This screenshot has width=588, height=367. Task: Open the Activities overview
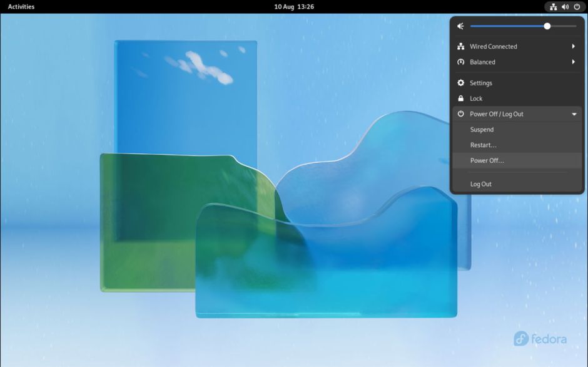click(x=21, y=7)
